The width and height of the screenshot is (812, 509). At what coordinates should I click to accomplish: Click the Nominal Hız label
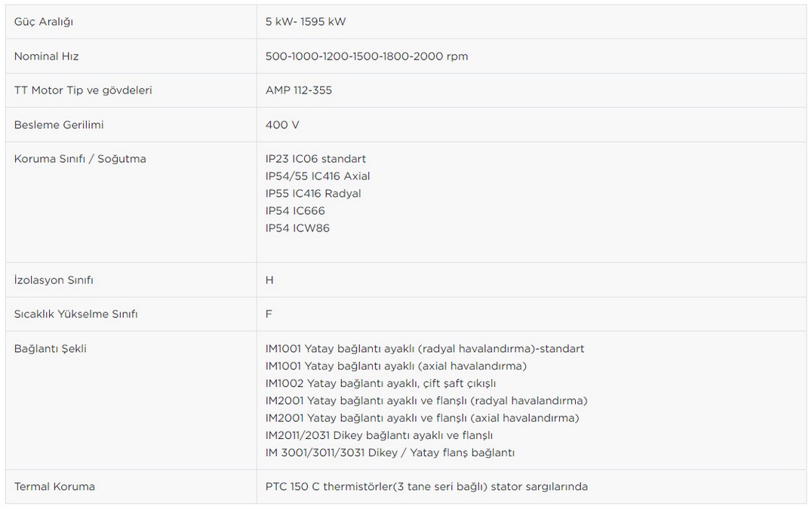click(x=46, y=57)
